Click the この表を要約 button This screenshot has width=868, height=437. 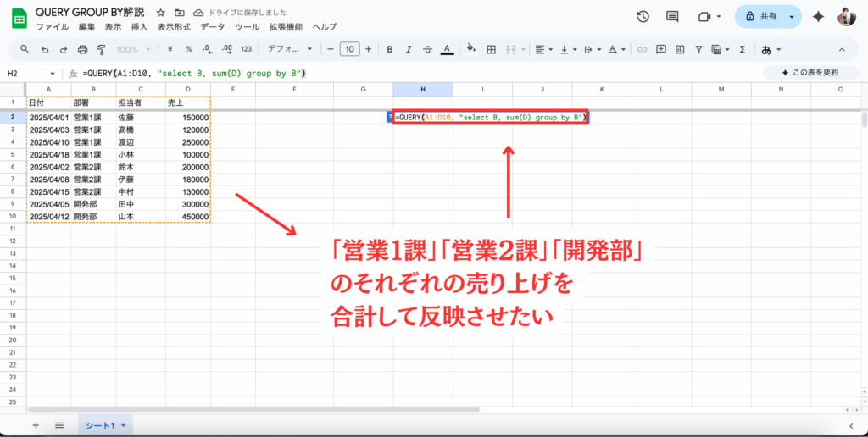[810, 73]
